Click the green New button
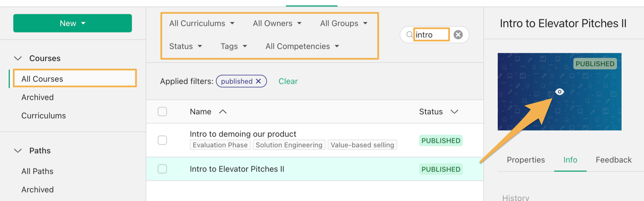This screenshot has height=201, width=644. coord(73,23)
